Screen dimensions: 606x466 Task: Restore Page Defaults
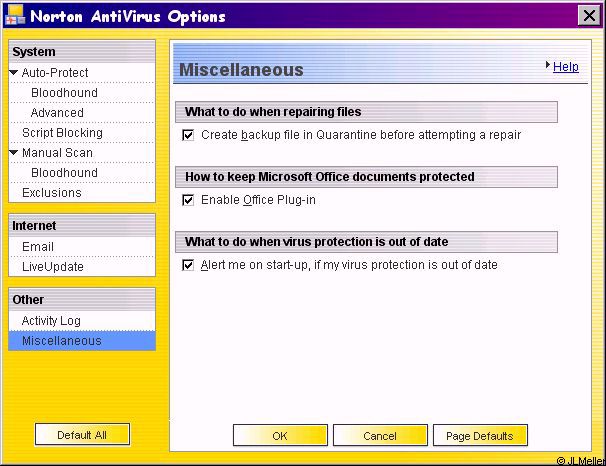click(x=480, y=436)
